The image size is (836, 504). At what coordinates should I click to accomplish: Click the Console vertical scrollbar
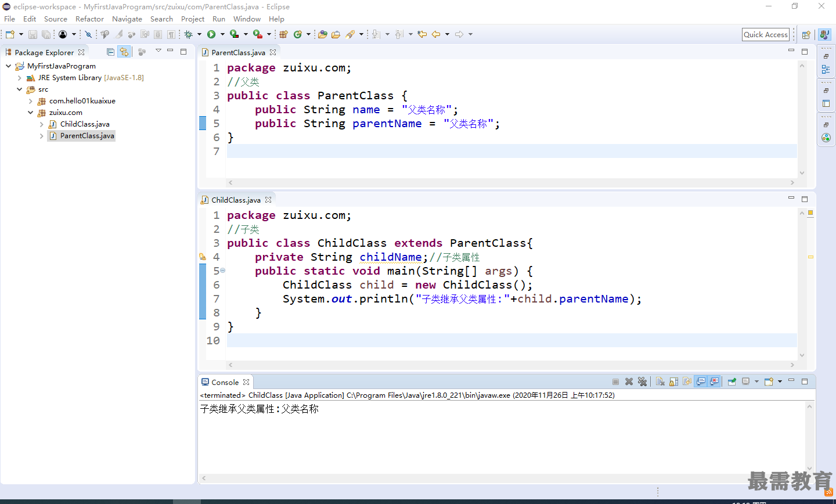pos(810,438)
